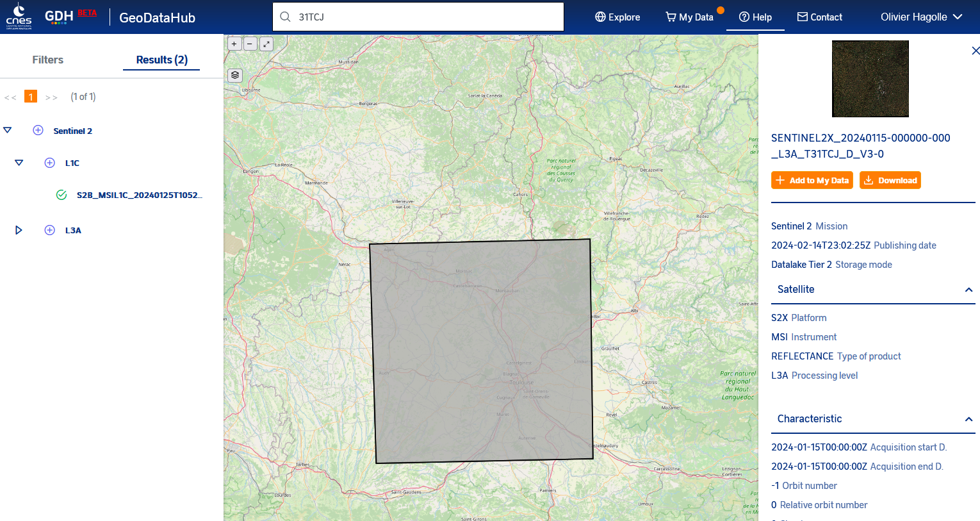980x521 pixels.
Task: Select 'L3A' processing level value
Action: click(x=780, y=376)
